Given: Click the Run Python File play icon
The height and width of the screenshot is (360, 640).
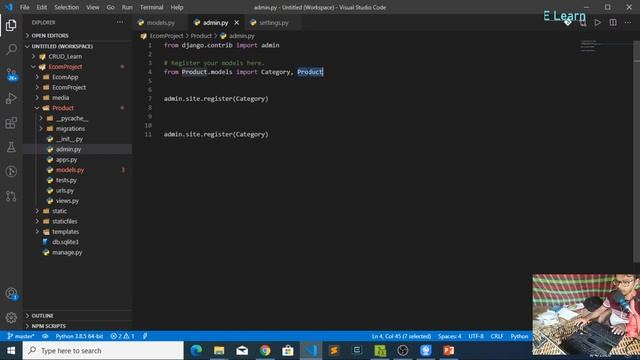Looking at the screenshot, I should point(598,23).
